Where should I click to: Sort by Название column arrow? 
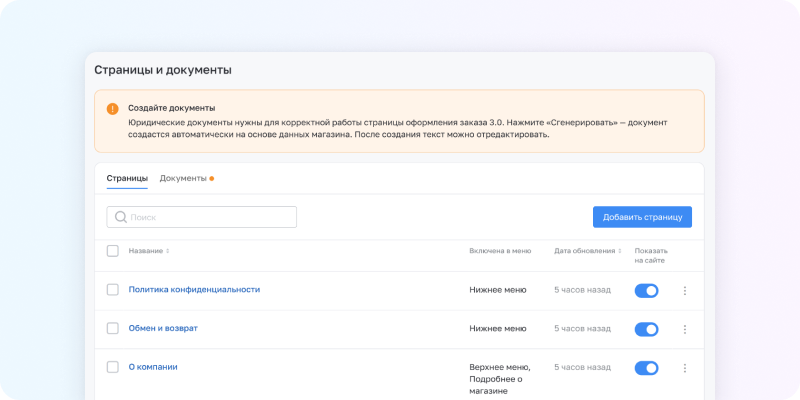pos(167,251)
